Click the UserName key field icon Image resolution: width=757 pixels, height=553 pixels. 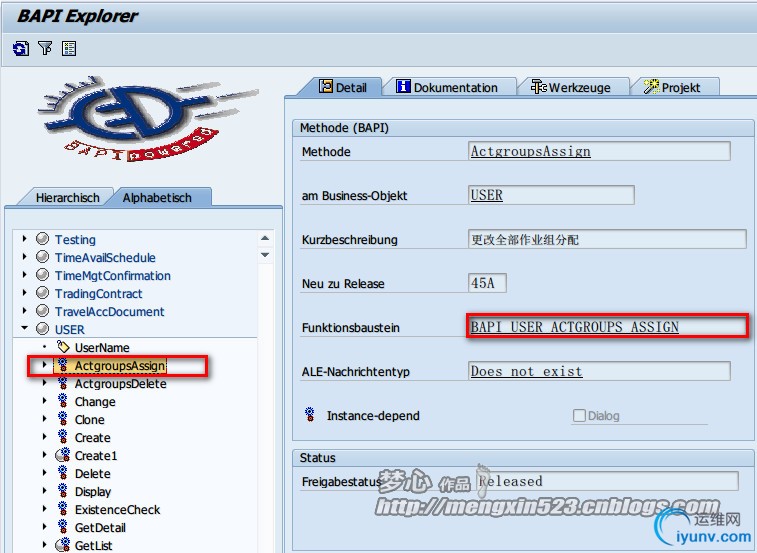coord(63,346)
